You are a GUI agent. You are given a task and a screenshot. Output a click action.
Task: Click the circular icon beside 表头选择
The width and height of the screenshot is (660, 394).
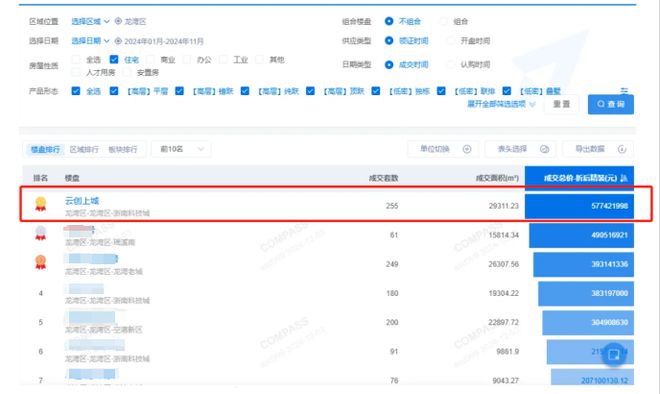[x=544, y=149]
